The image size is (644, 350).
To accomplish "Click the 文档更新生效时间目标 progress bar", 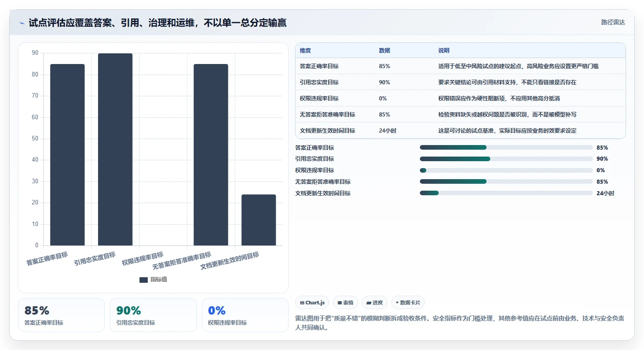I will [506, 193].
